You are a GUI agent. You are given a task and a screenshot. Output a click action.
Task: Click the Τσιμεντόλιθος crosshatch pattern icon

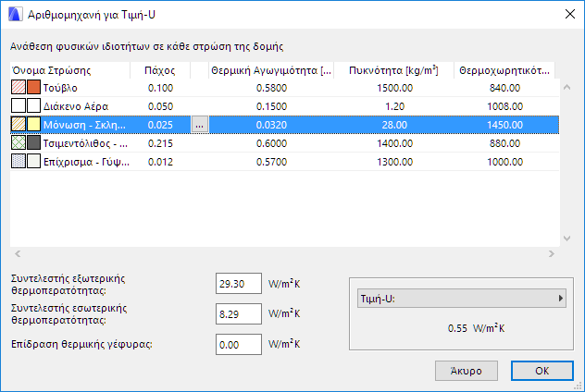click(19, 143)
